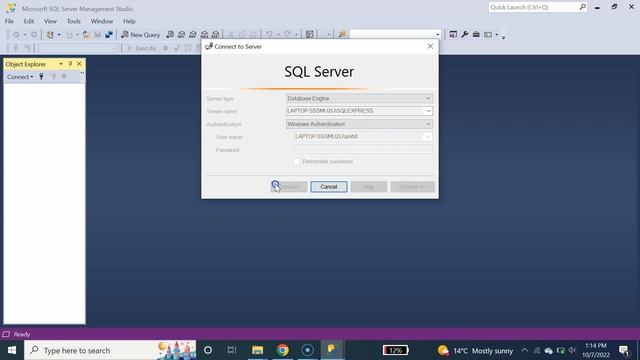The height and width of the screenshot is (360, 640).
Task: Open the View menu
Action: tap(50, 21)
